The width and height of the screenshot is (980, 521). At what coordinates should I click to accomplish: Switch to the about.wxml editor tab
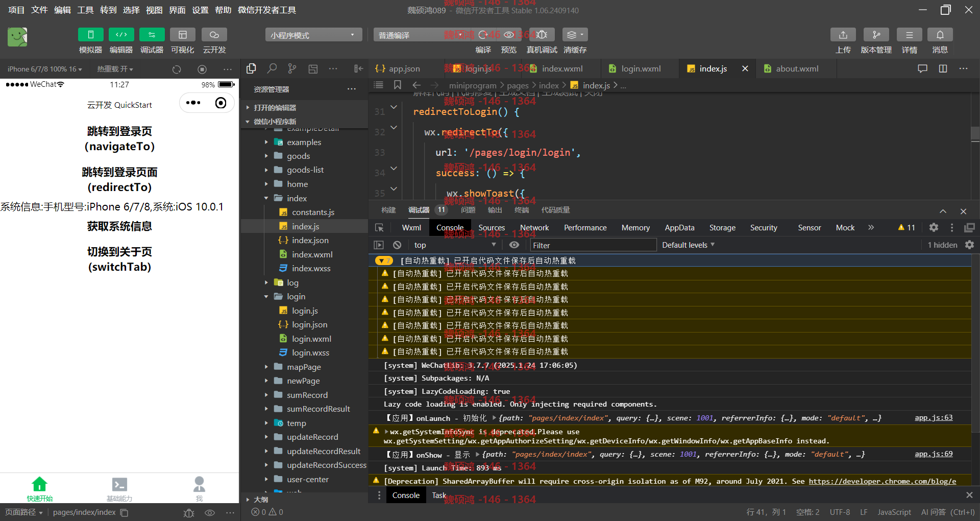791,68
